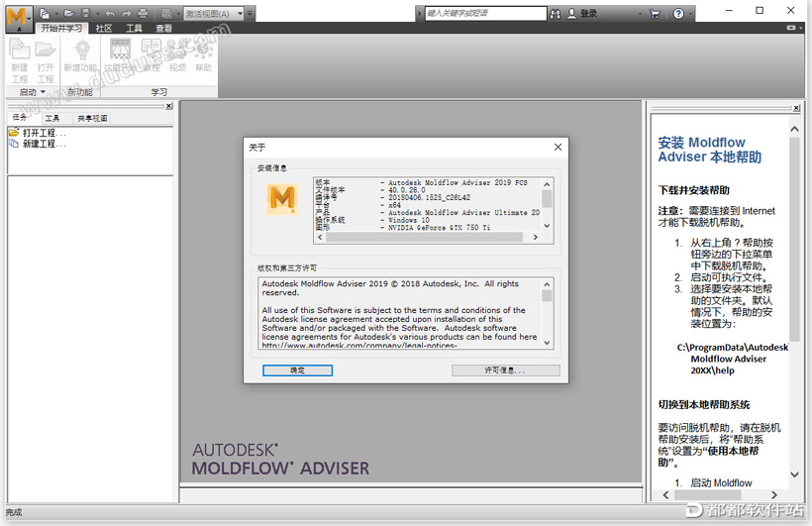This screenshot has width=812, height=526.
Task: Click the open folder icon in quick access toolbar
Action: click(x=69, y=14)
